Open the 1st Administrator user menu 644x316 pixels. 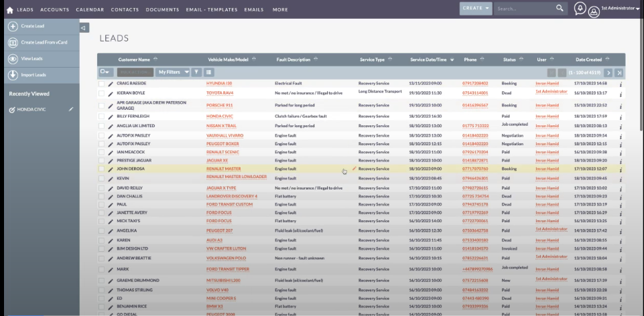tap(617, 9)
